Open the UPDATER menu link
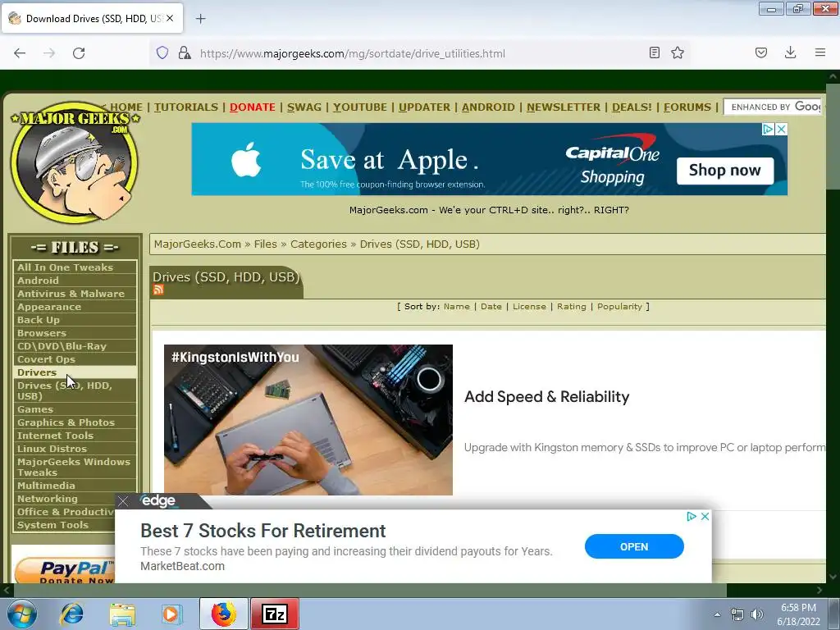 point(424,107)
